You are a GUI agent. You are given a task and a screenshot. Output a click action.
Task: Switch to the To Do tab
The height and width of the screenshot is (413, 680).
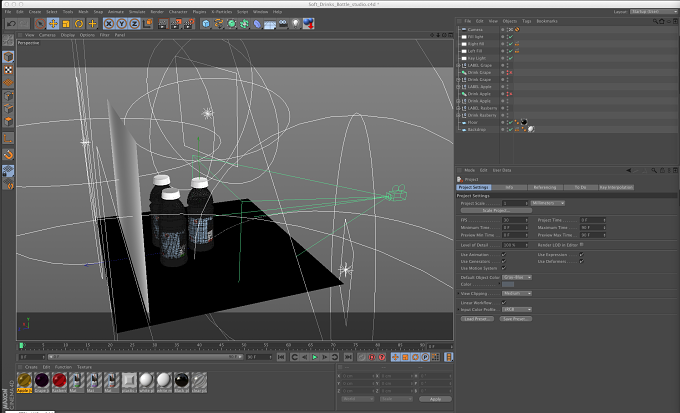[580, 187]
